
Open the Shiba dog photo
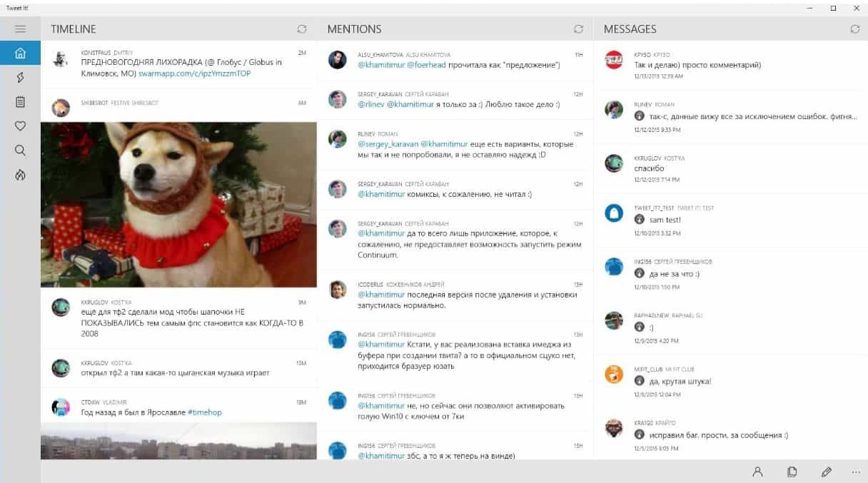[x=178, y=204]
